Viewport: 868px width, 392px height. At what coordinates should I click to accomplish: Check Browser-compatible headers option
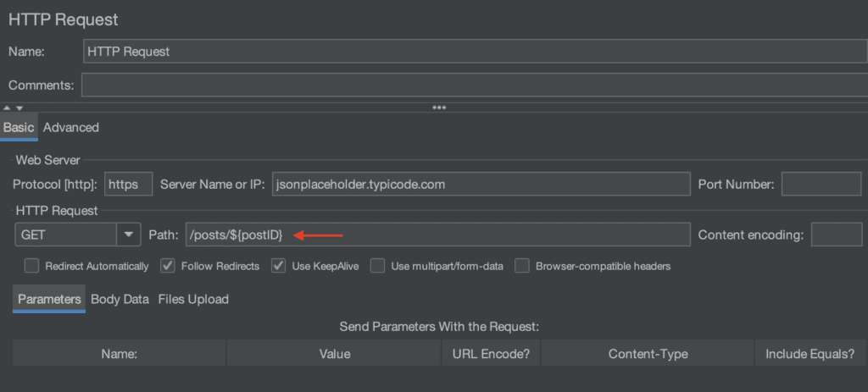(x=522, y=266)
